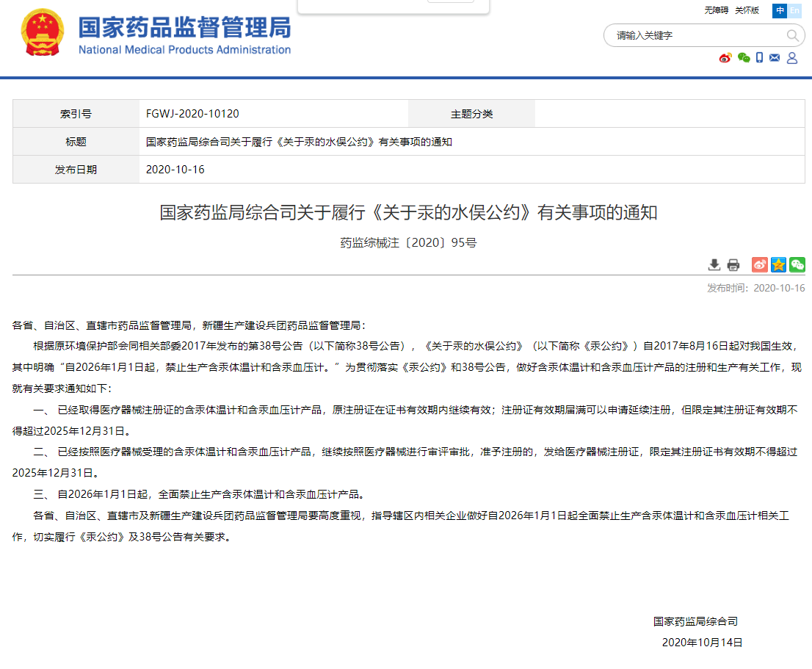
Task: Share article to Weibo via red button
Action: (760, 265)
